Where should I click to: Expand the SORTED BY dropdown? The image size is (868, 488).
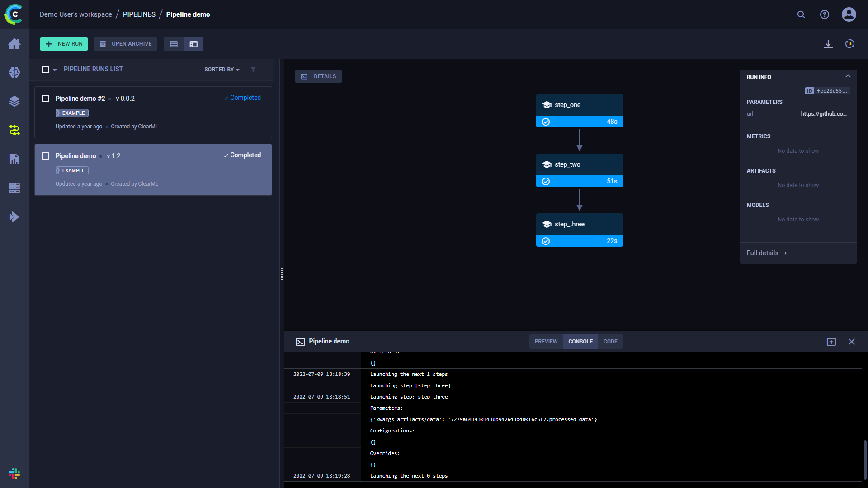point(221,70)
